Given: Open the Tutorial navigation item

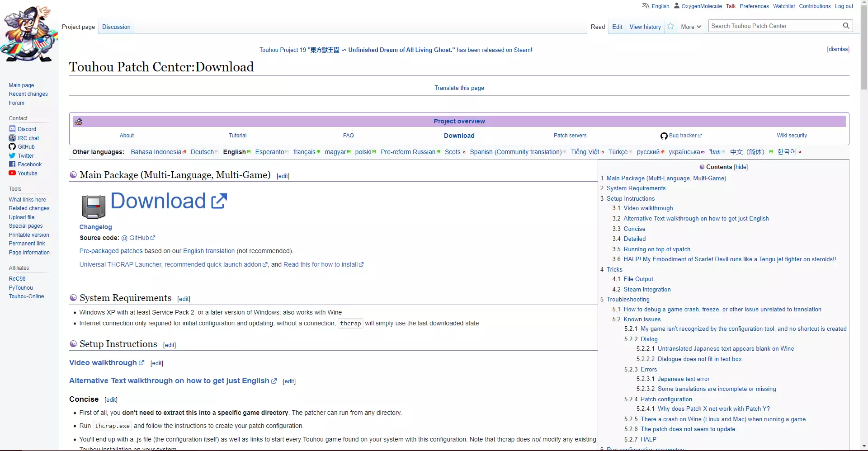Looking at the screenshot, I should (x=238, y=136).
